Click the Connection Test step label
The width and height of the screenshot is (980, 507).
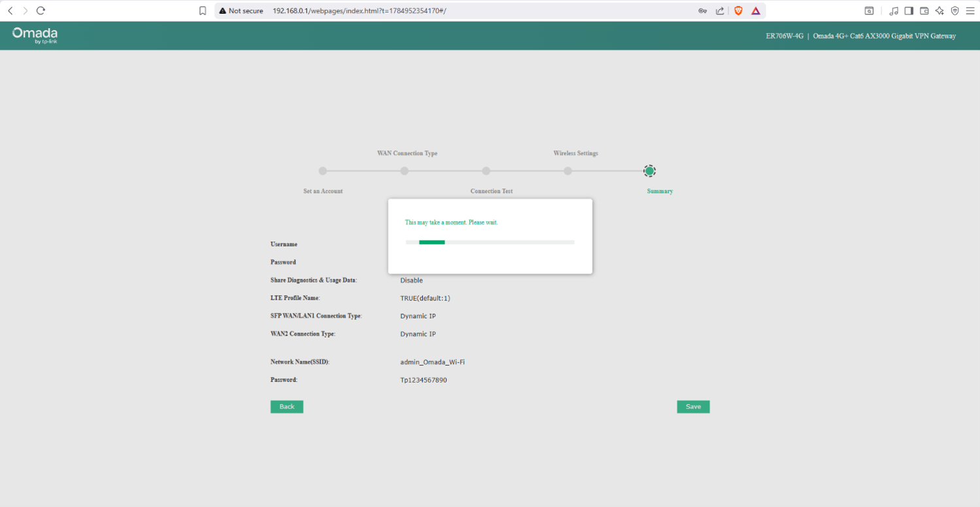(492, 191)
